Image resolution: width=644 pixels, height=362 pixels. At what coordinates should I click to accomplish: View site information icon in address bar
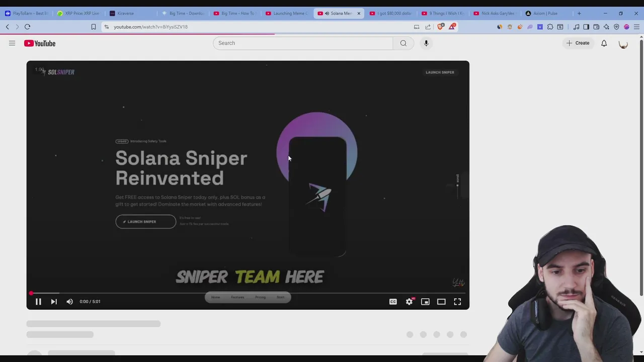click(106, 27)
